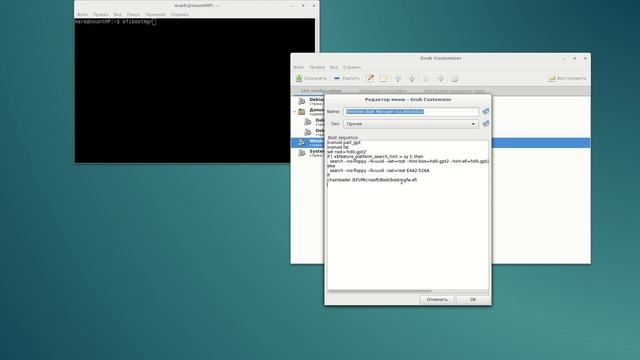Click the left arrow icon in Grub Customizer toolbar
Image resolution: width=640 pixels, height=360 pixels.
[426, 78]
